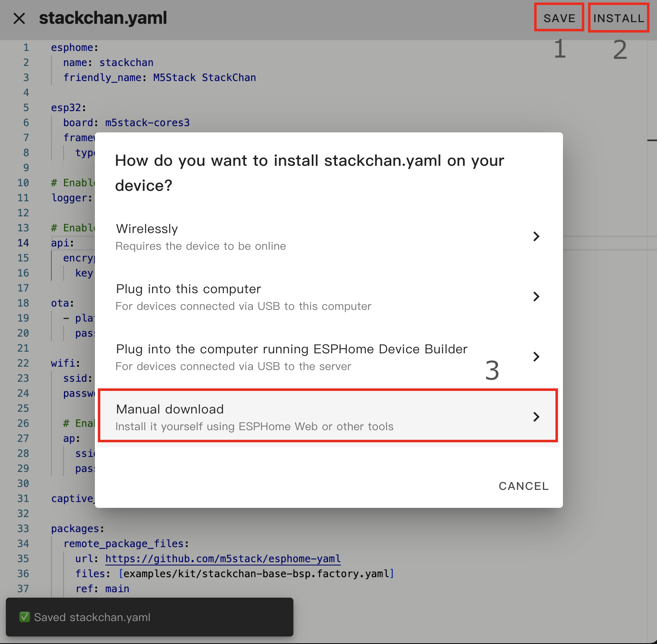Screen dimensions: 657x644
Task: Click the packages: line in the editor
Action: coord(77,529)
